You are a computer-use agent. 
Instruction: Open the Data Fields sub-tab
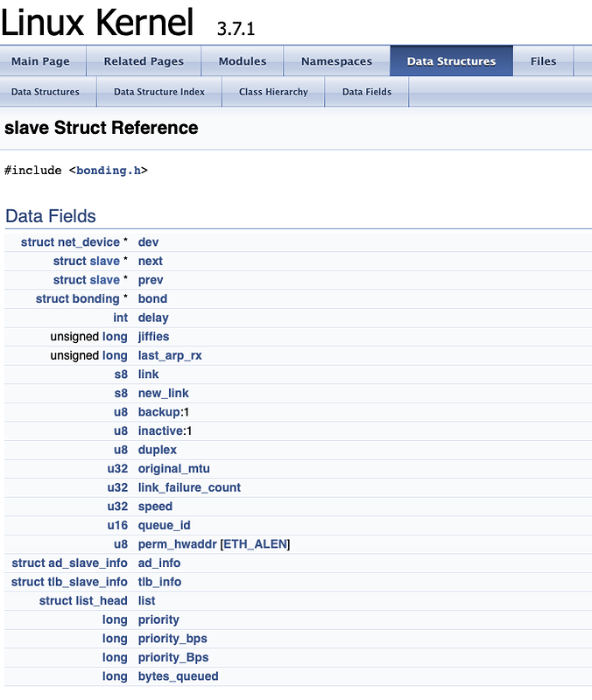click(367, 92)
